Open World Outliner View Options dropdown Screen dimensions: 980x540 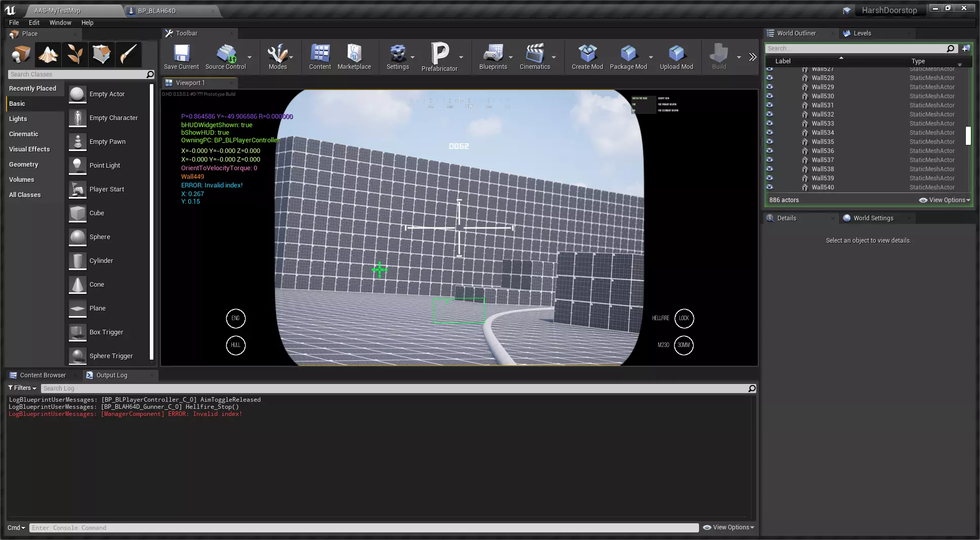pyautogui.click(x=945, y=200)
